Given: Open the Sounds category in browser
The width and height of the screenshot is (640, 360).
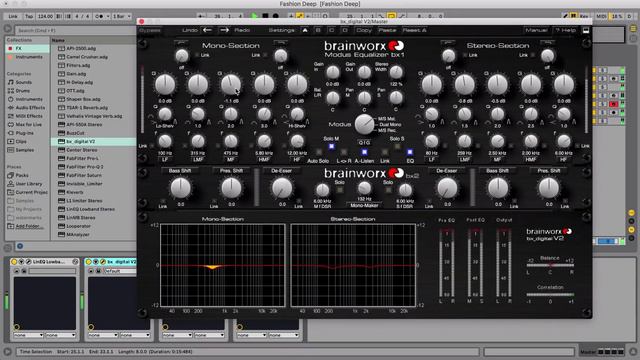Looking at the screenshot, I should pos(24,82).
